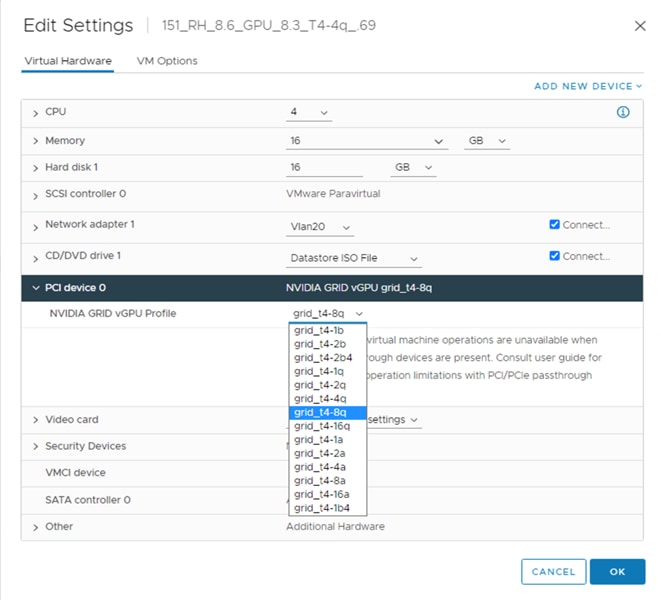This screenshot has width=661, height=600.
Task: Expand the CPU row
Action: pos(35,113)
